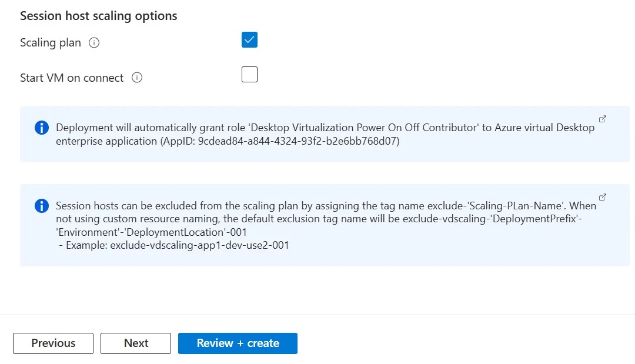Click the 'enterprise application' text in first banner
Screen dimensions: 635x364
point(105,141)
